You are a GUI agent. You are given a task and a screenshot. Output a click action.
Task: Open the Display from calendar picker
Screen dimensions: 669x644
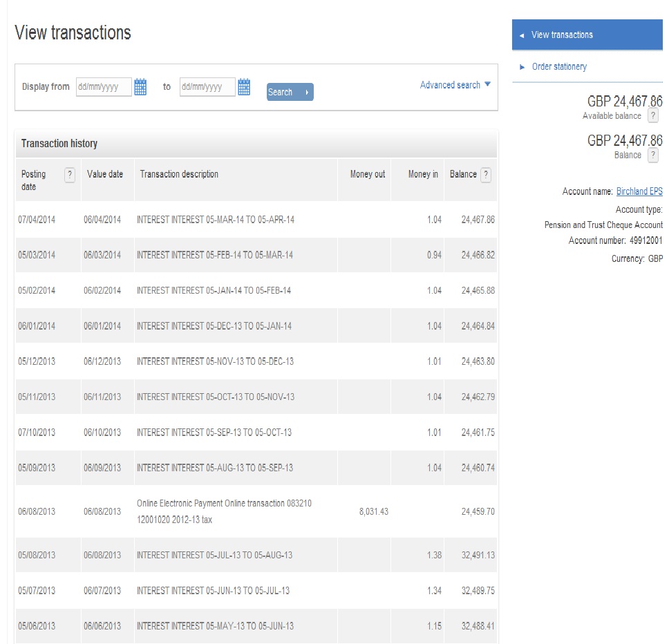[x=140, y=87]
